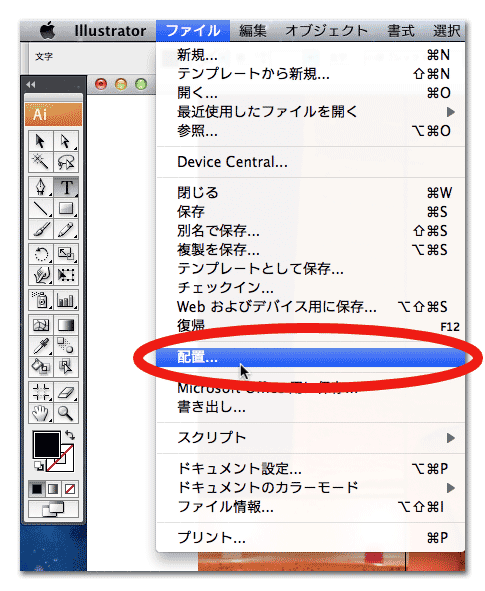The width and height of the screenshot is (485, 591).
Task: Select the Eyedropper tool
Action: click(x=40, y=346)
